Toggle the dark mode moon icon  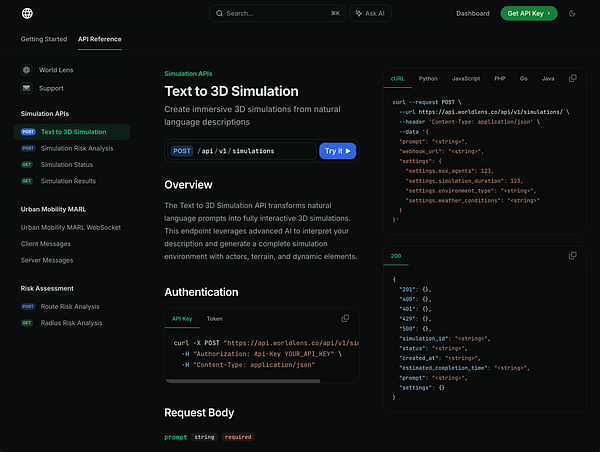(x=572, y=13)
